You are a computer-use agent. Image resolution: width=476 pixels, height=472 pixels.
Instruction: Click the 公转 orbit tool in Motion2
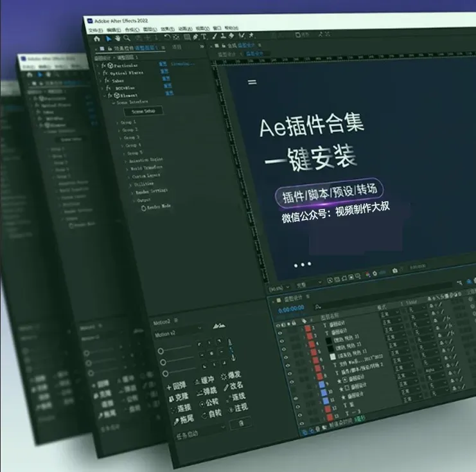(x=209, y=403)
